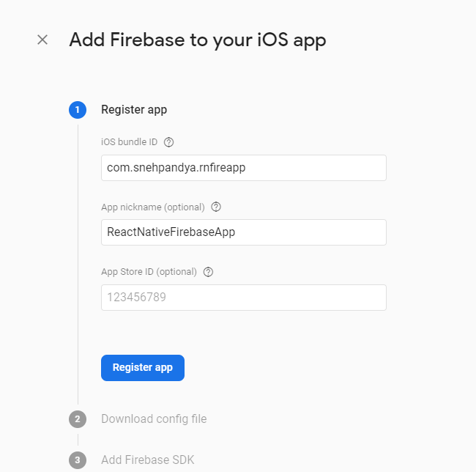The width and height of the screenshot is (476, 472).
Task: Expand the Add Firebase SDK step
Action: [147, 460]
